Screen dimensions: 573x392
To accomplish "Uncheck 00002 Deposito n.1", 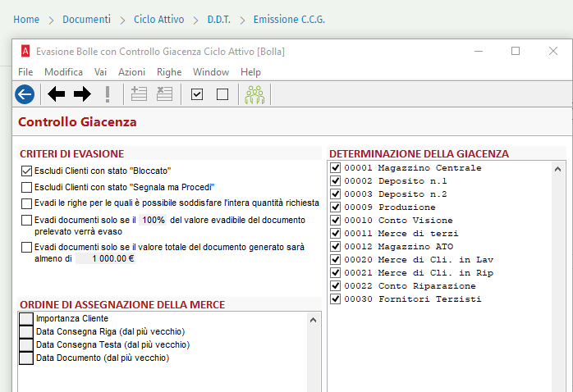I will point(335,180).
